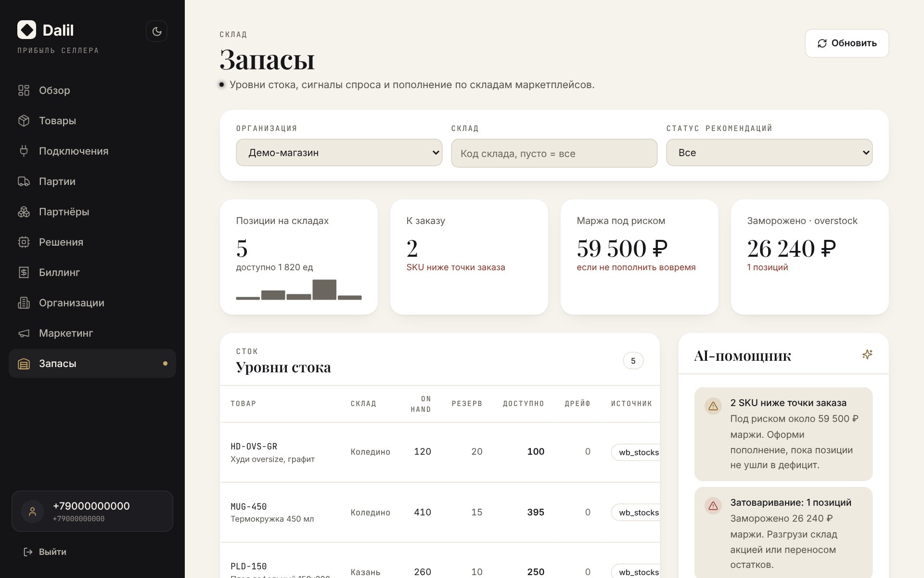Click the 2 SKU ниже точки заказа alert
The width and height of the screenshot is (924, 578).
(x=783, y=434)
